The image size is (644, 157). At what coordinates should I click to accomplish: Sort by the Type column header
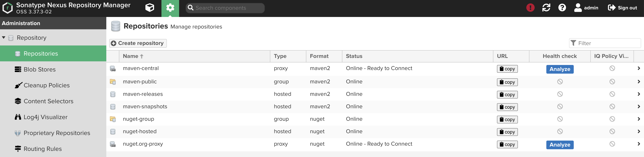288,56
